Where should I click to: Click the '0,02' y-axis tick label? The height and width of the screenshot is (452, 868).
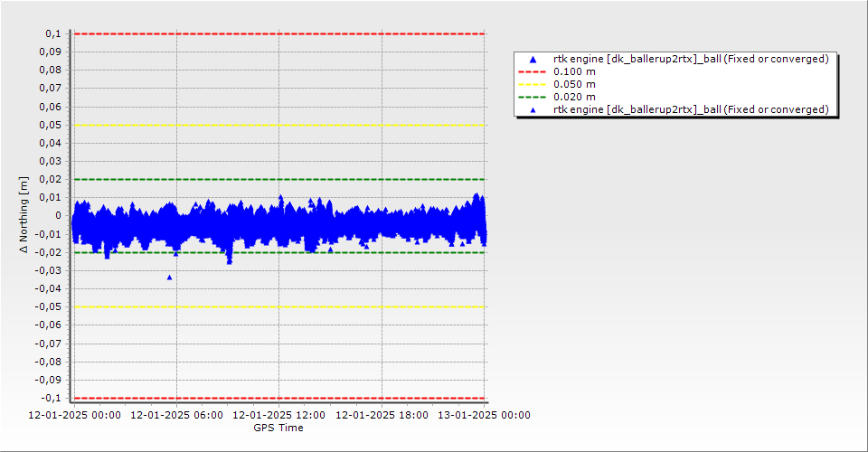coord(51,179)
